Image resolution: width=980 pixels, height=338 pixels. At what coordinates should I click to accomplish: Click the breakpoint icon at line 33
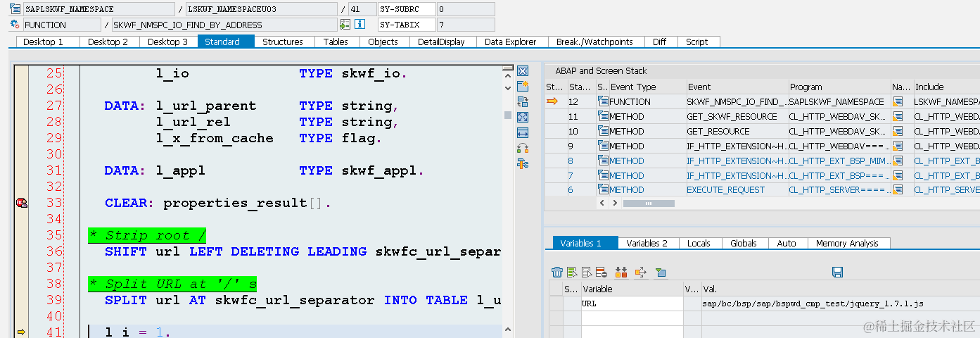[21, 204]
